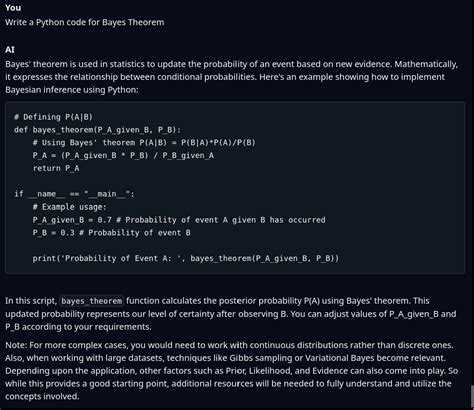Click the intro paragraph starting "Bayes' theorem is used"
The height and width of the screenshot is (410, 474).
(x=231, y=77)
